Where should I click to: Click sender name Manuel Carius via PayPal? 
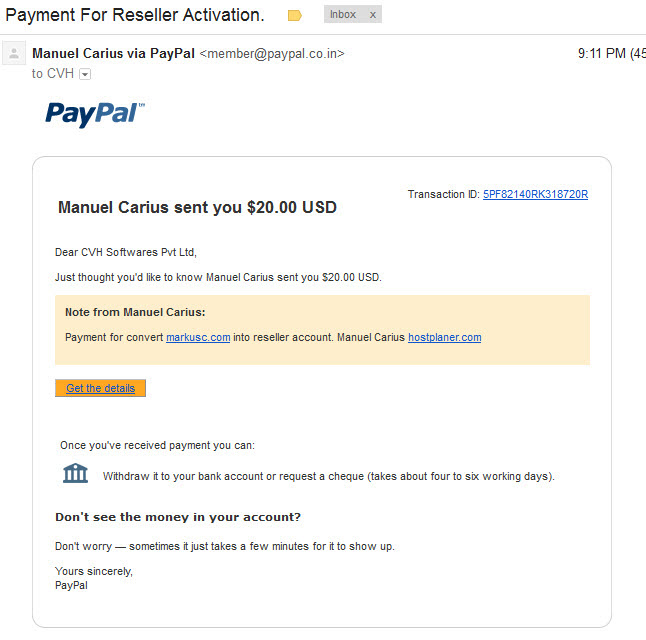[x=113, y=54]
